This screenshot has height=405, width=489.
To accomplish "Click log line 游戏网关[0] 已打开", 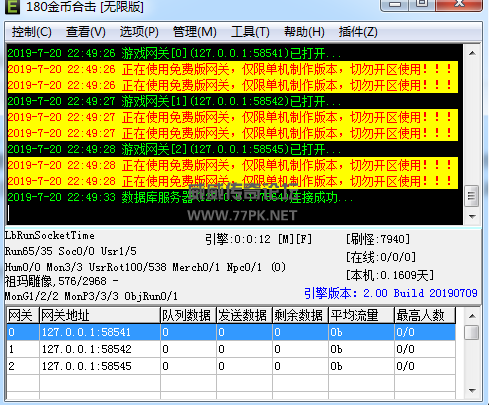I will (174, 53).
